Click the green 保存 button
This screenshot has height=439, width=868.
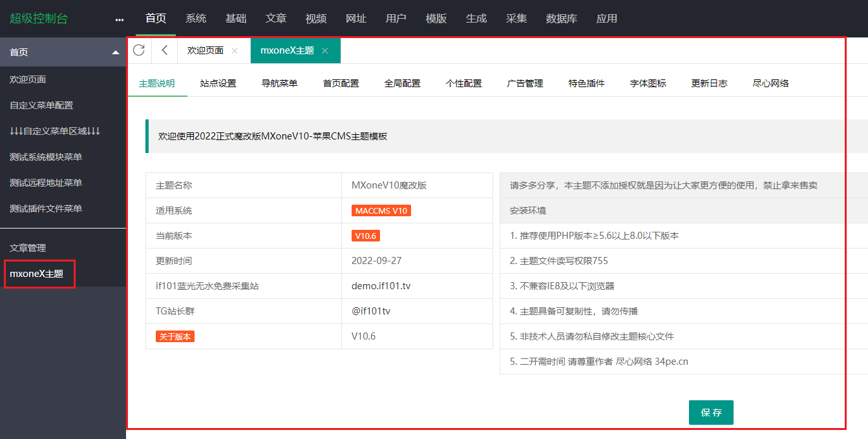tap(711, 413)
